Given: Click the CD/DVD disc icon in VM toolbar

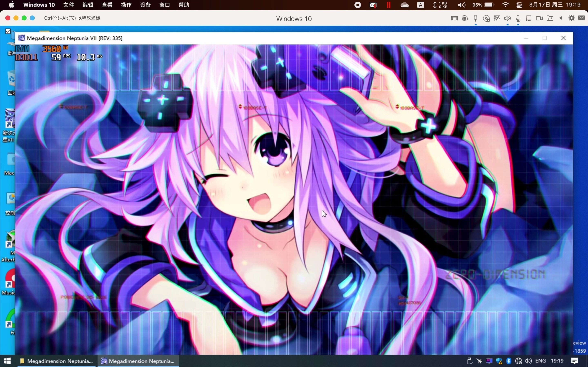Looking at the screenshot, I should coord(486,18).
